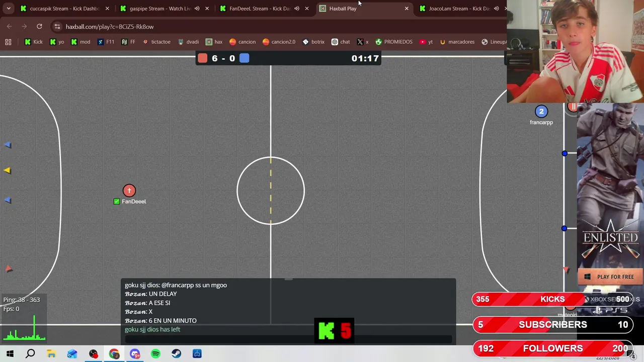
Task: Open the Enlisted PLAY FOR FREE ad button
Action: coord(610,277)
